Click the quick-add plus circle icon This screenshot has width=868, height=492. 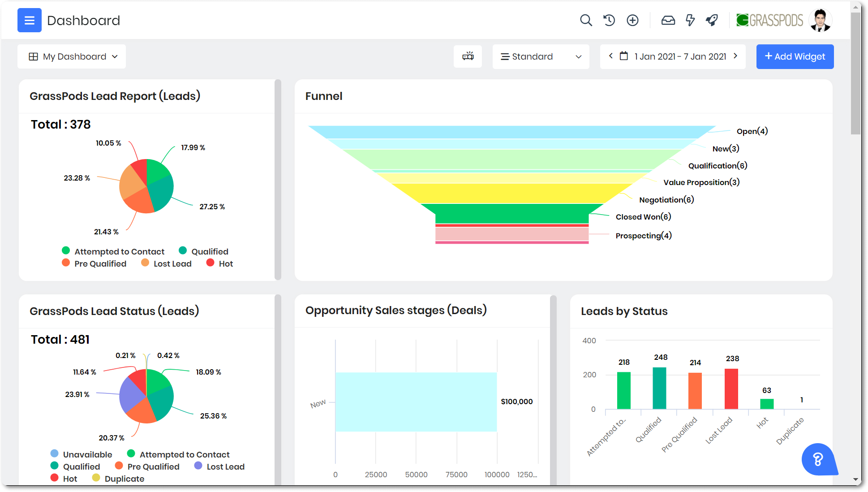coord(632,20)
